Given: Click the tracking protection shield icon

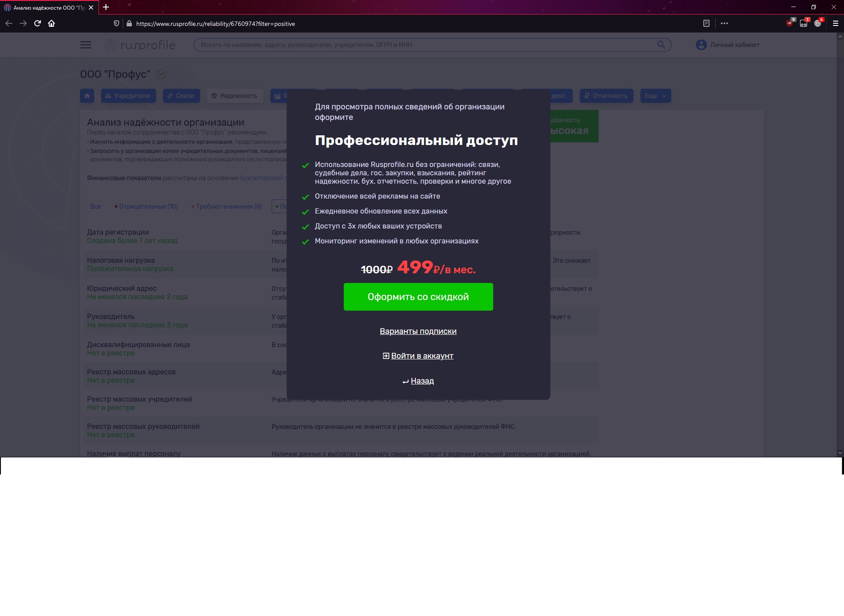Looking at the screenshot, I should coord(116,23).
